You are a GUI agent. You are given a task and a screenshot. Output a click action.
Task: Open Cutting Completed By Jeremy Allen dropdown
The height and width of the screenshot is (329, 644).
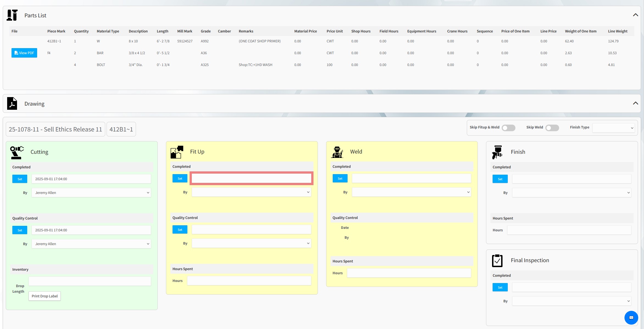(x=91, y=193)
